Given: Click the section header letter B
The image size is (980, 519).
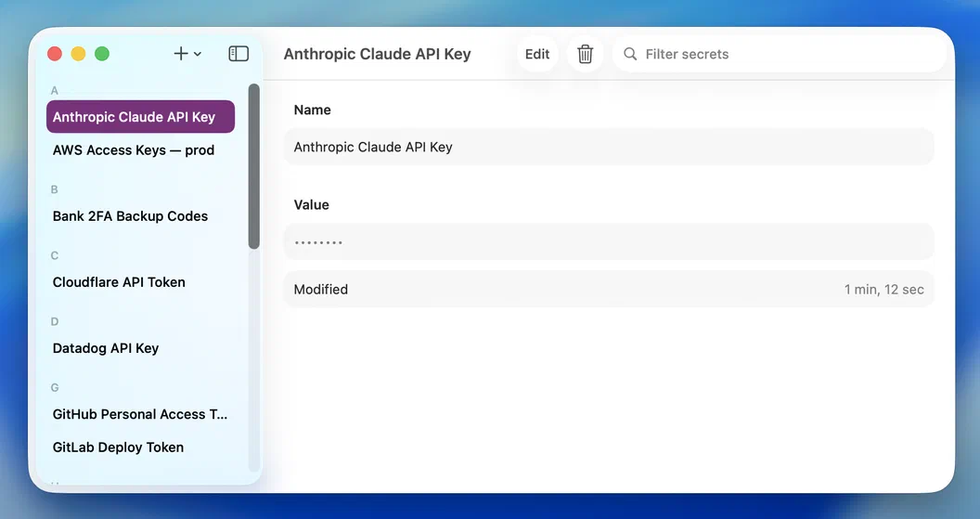Looking at the screenshot, I should click(55, 189).
